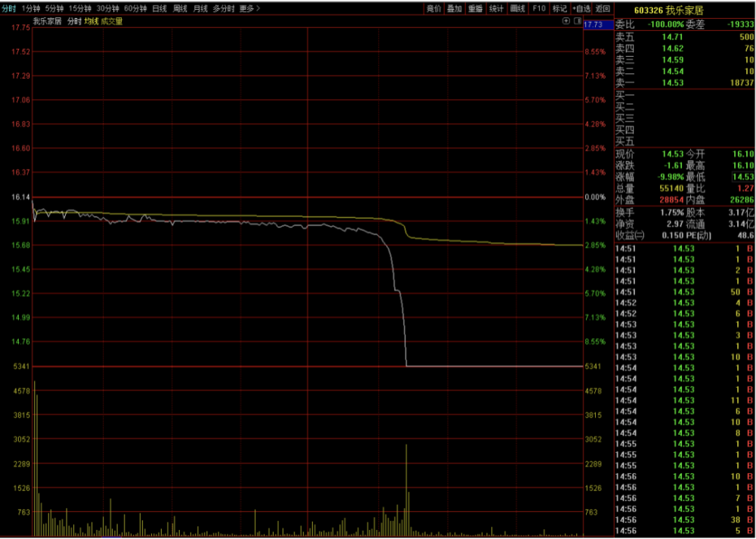Screen dimensions: 756x539
Task: Toggle the 分时 line legend label
Action: (74, 21)
